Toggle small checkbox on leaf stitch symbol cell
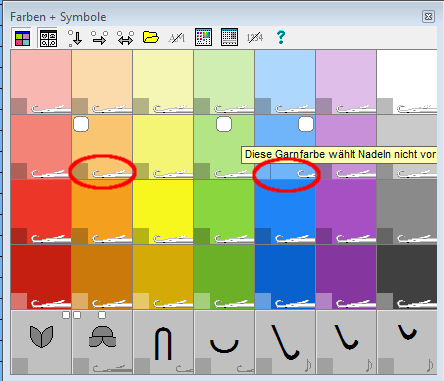Screen dimensions: 444x381 tap(66, 315)
